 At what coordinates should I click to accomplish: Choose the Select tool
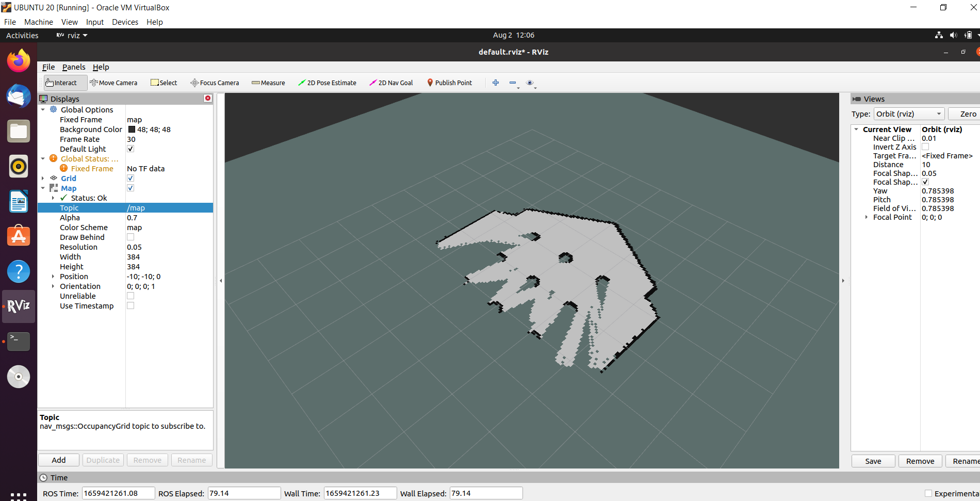point(164,83)
